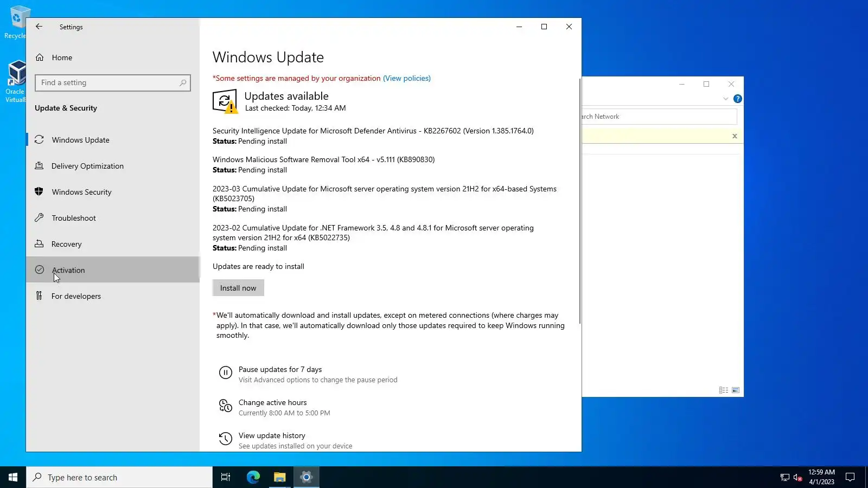Click the Update & Security heading
This screenshot has height=488, width=868.
pos(66,108)
